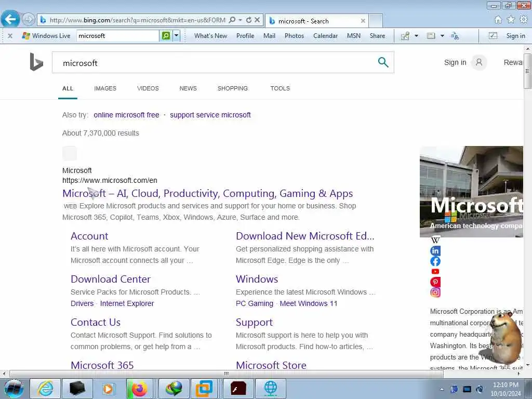
Task: Click Share in Windows Live toolbar
Action: tap(377, 36)
